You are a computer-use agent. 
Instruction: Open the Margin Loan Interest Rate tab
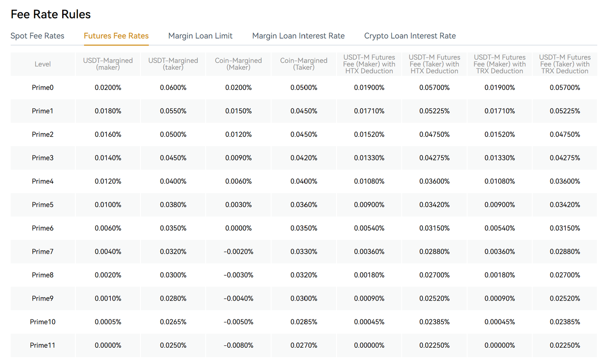point(298,36)
